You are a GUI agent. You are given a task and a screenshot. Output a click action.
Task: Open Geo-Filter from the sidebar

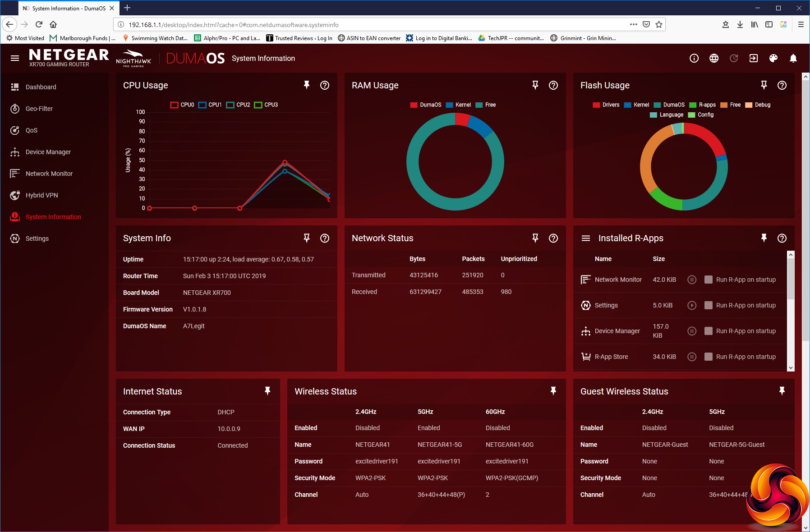(x=39, y=109)
